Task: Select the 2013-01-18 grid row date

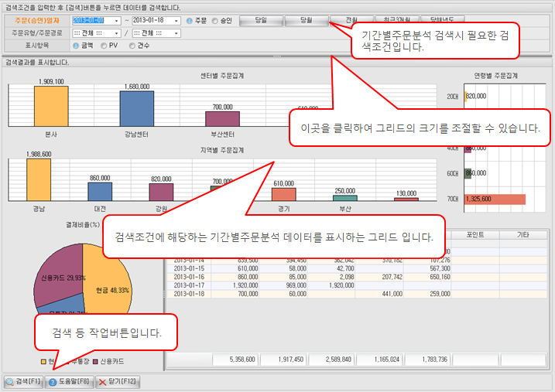Action: point(190,294)
